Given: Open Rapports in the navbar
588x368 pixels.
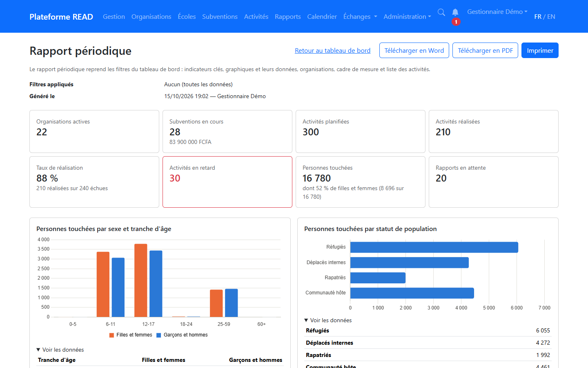Looking at the screenshot, I should coord(288,16).
